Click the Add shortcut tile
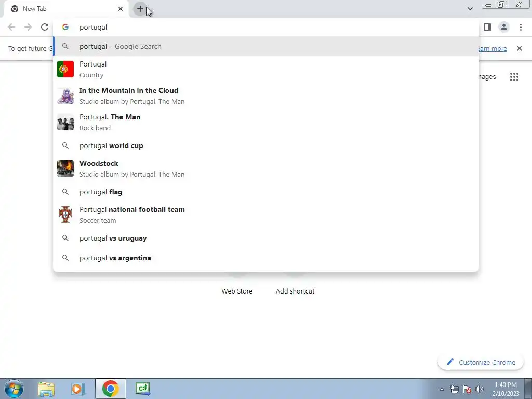The height and width of the screenshot is (399, 532). coord(295,291)
